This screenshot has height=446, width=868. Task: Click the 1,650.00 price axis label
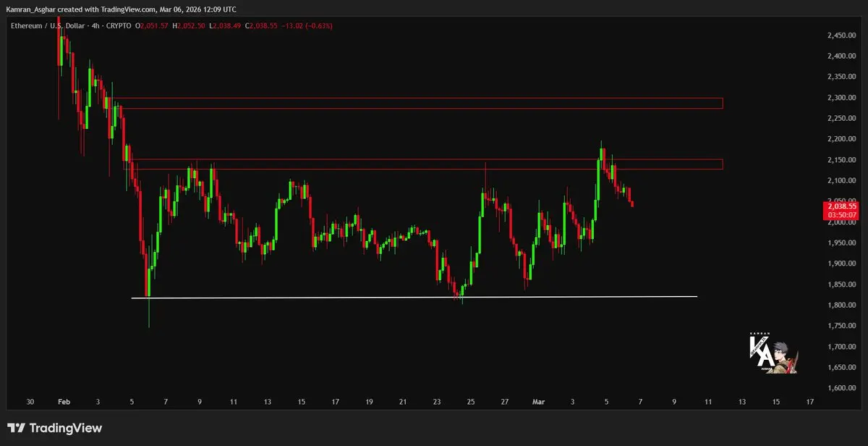841,368
